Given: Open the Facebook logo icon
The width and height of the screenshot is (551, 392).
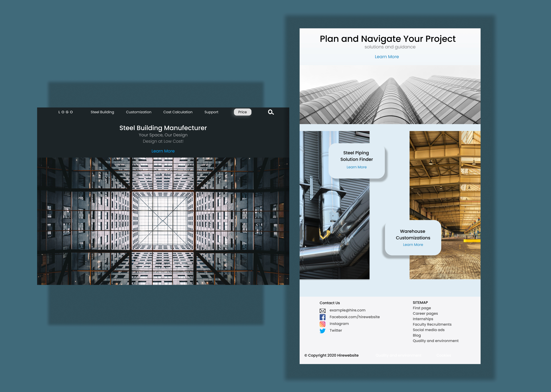Looking at the screenshot, I should point(323,317).
